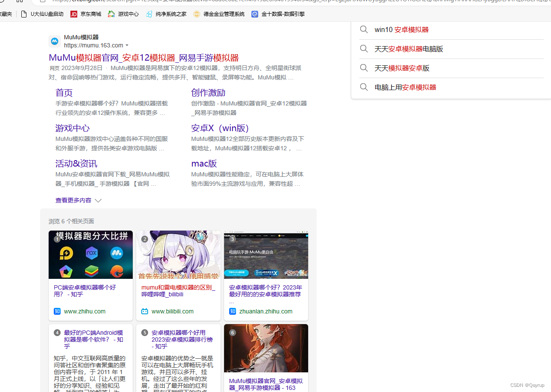551x392 pixels.
Task: Click the 金十数据-数据引擎 bookmark icon
Action: click(x=255, y=14)
